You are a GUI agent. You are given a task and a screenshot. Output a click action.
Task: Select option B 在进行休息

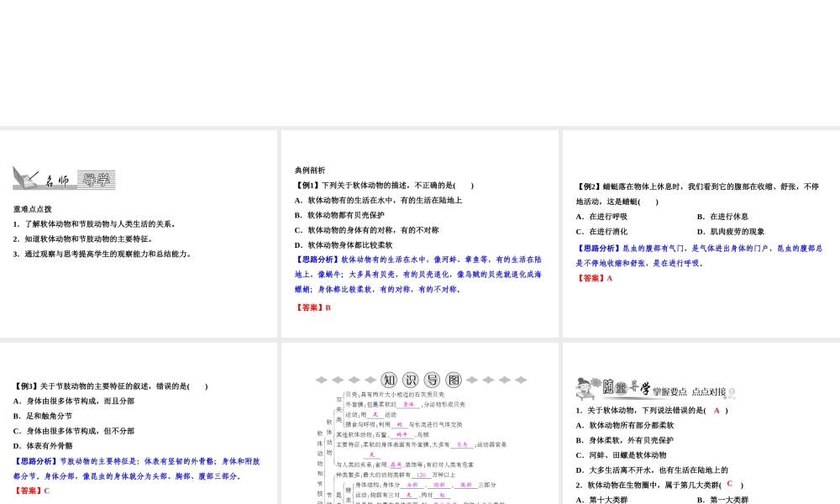point(722,217)
